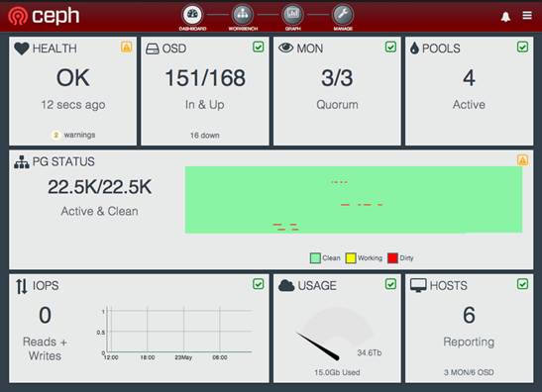The width and height of the screenshot is (542, 392).
Task: Click the '22.5K/22.5K' PG count
Action: coord(99,187)
